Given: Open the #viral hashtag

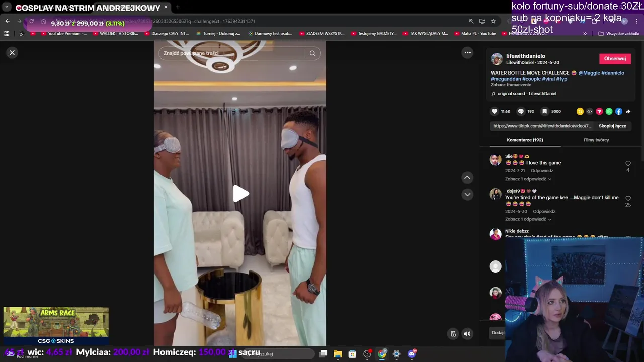Looking at the screenshot, I should (548, 79).
